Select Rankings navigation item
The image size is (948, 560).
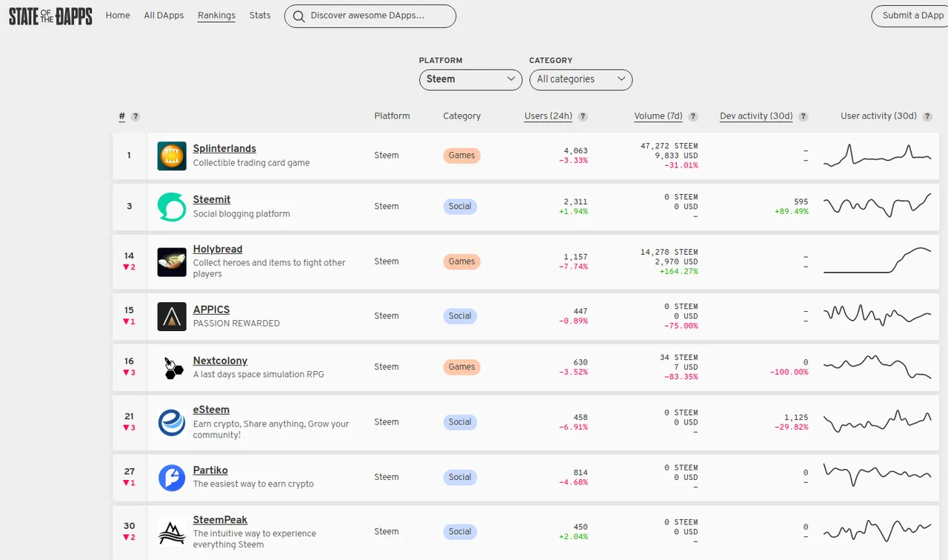point(216,16)
